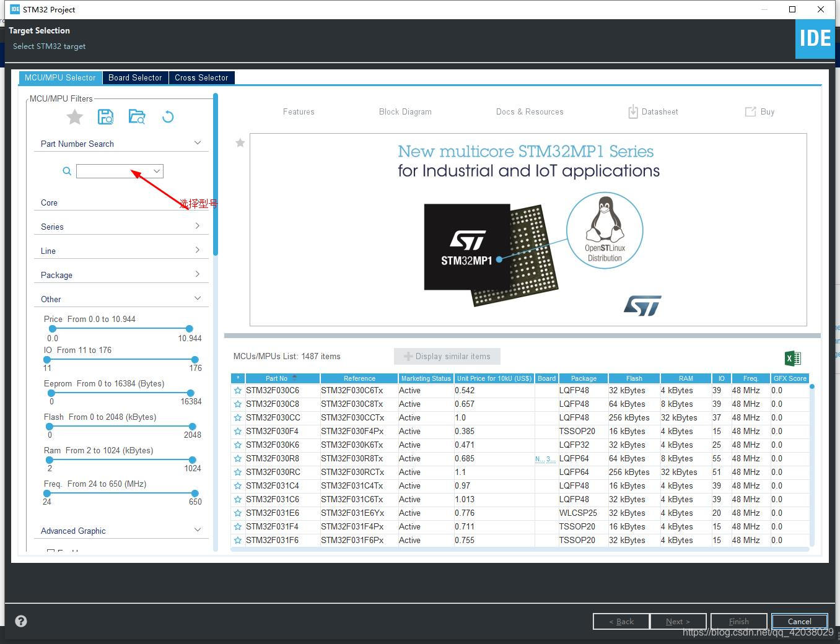Adjust the Freq. maximum slider handle

click(195, 494)
